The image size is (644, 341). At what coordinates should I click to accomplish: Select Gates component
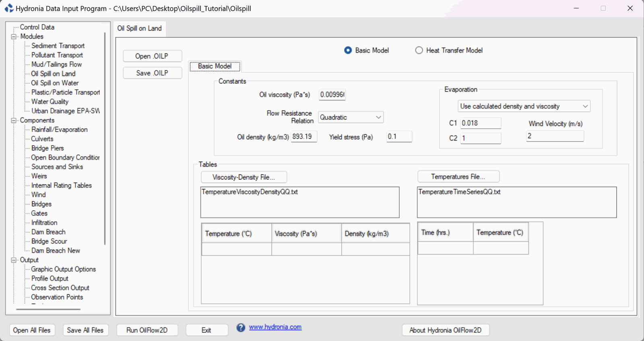coord(39,214)
